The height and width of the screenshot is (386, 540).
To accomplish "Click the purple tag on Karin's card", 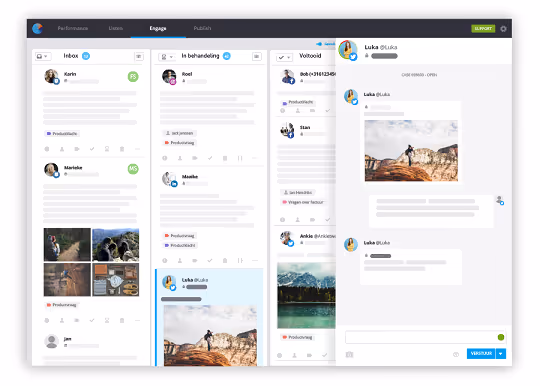I will [x=62, y=133].
